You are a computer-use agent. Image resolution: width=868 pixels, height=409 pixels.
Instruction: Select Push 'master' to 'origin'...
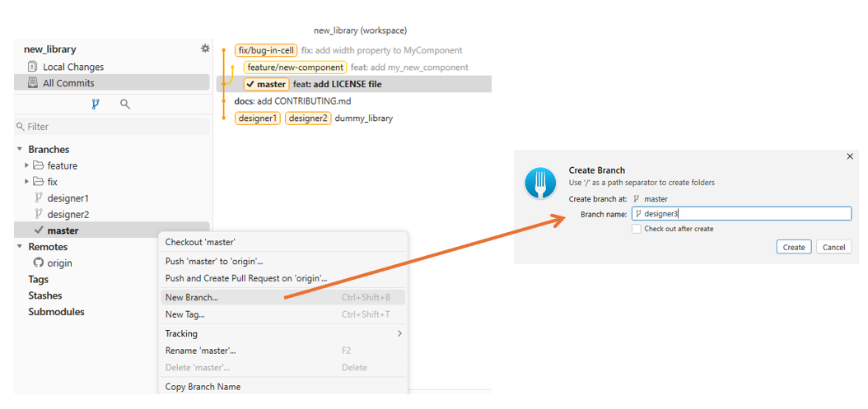(x=282, y=261)
